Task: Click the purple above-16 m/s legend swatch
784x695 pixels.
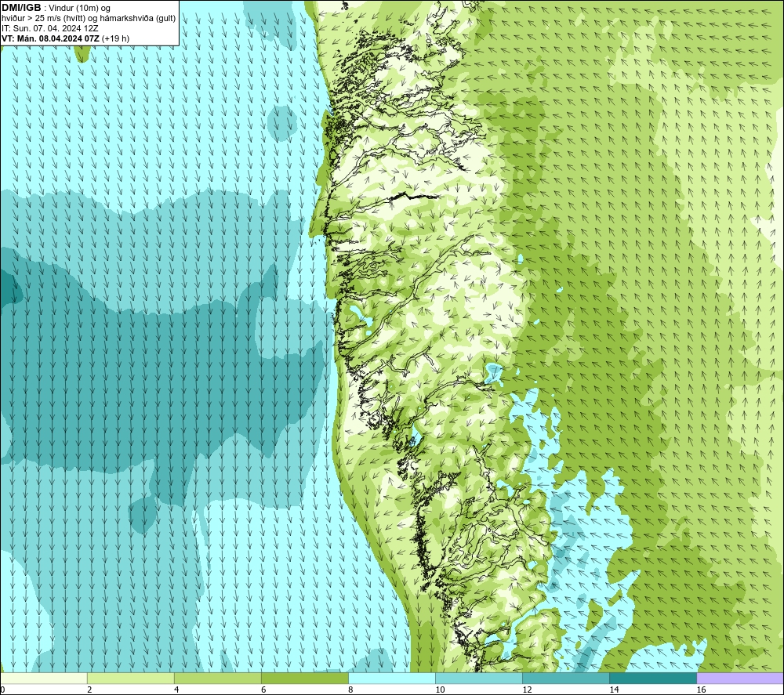Action: (740, 678)
